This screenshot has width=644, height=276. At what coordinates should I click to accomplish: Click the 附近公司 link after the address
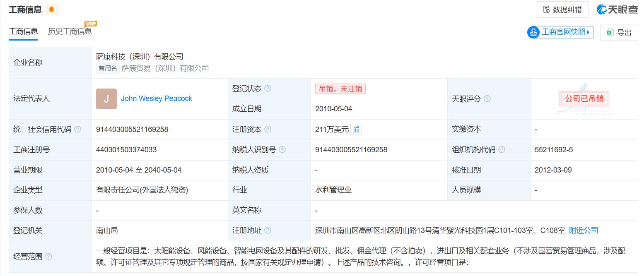[x=584, y=230]
